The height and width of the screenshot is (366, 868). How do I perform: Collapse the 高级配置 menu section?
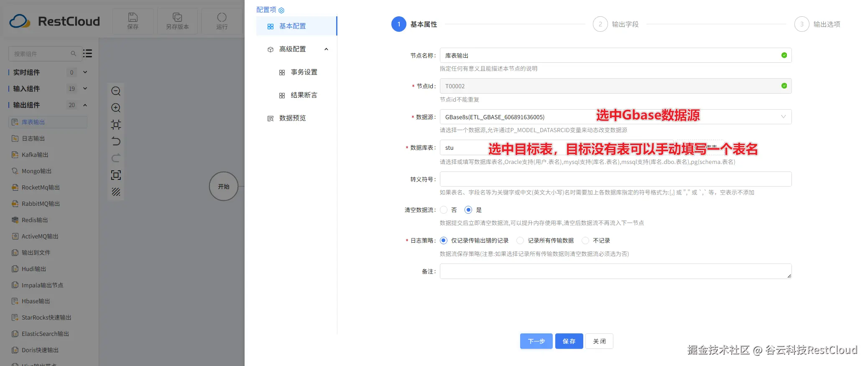point(326,49)
